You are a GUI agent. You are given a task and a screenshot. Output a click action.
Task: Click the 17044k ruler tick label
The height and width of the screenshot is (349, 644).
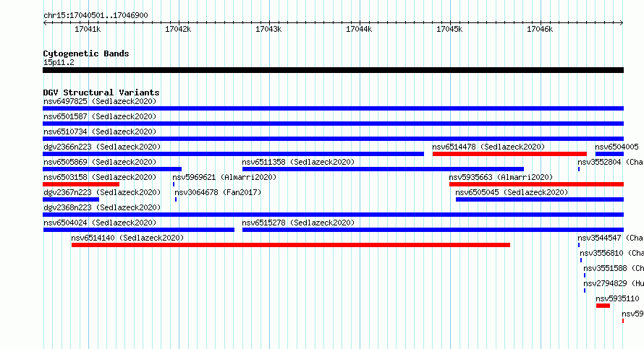(359, 29)
